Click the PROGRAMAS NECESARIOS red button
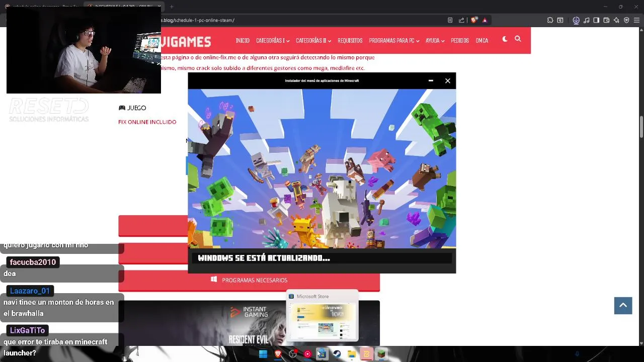Screen dimensions: 644x362 249,281
